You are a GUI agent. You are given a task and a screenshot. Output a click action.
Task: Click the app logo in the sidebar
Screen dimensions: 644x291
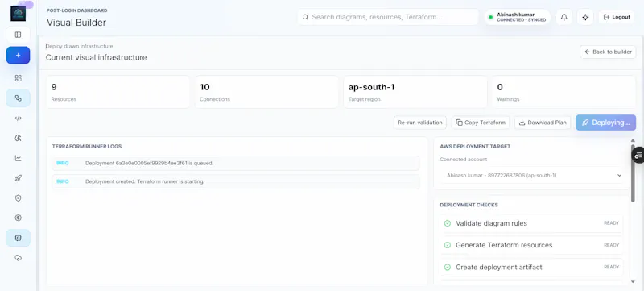click(x=18, y=14)
